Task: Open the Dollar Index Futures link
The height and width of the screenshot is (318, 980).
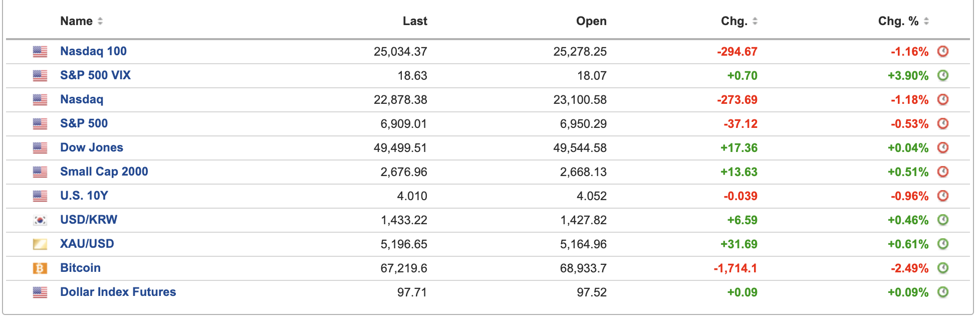Action: (x=118, y=292)
